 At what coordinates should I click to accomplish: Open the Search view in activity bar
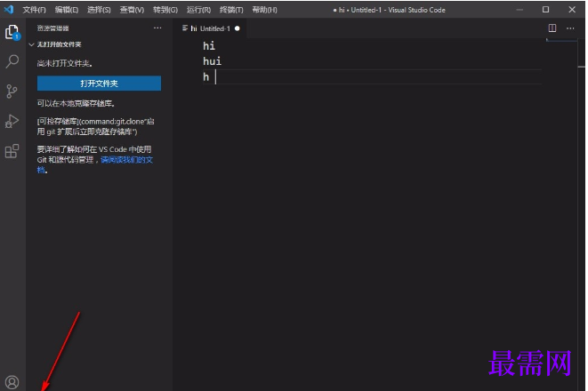coord(12,61)
